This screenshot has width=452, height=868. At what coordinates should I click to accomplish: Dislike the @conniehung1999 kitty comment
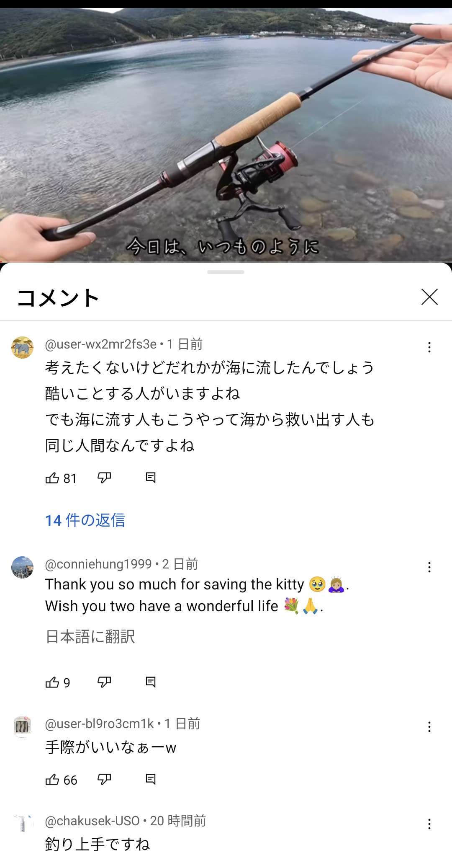(104, 682)
